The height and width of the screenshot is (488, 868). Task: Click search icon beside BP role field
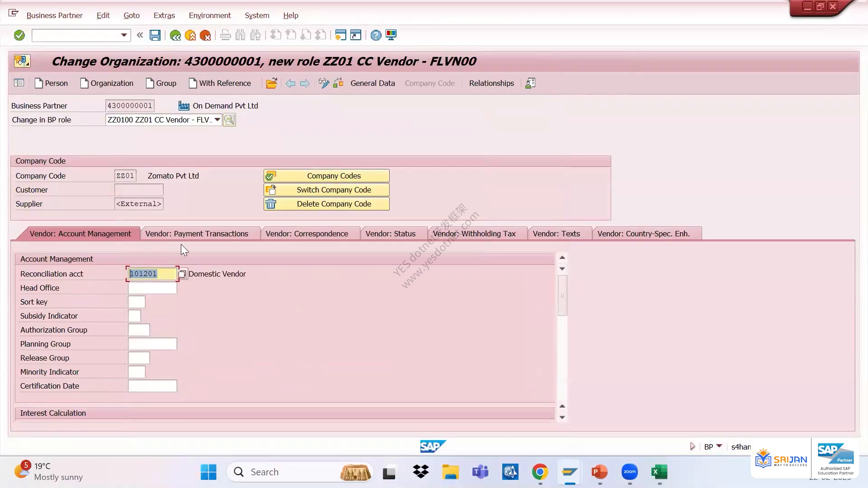(229, 120)
